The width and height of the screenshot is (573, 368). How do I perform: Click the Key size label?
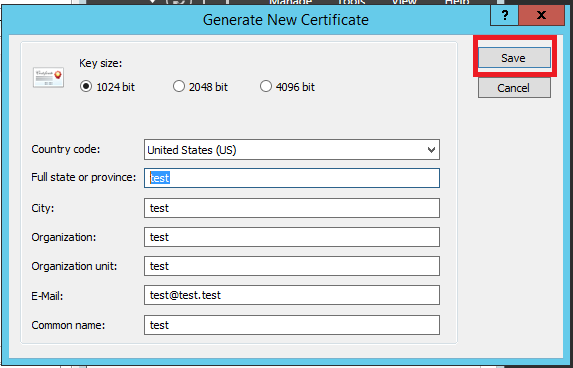(x=100, y=63)
